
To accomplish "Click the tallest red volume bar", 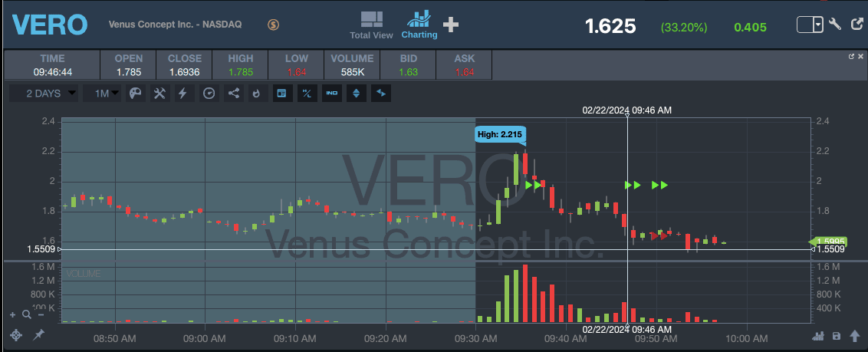I will click(x=525, y=293).
